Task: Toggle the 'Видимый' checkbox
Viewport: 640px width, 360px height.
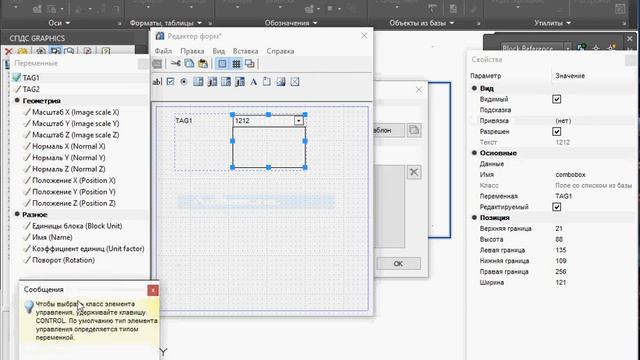Action: click(x=556, y=99)
